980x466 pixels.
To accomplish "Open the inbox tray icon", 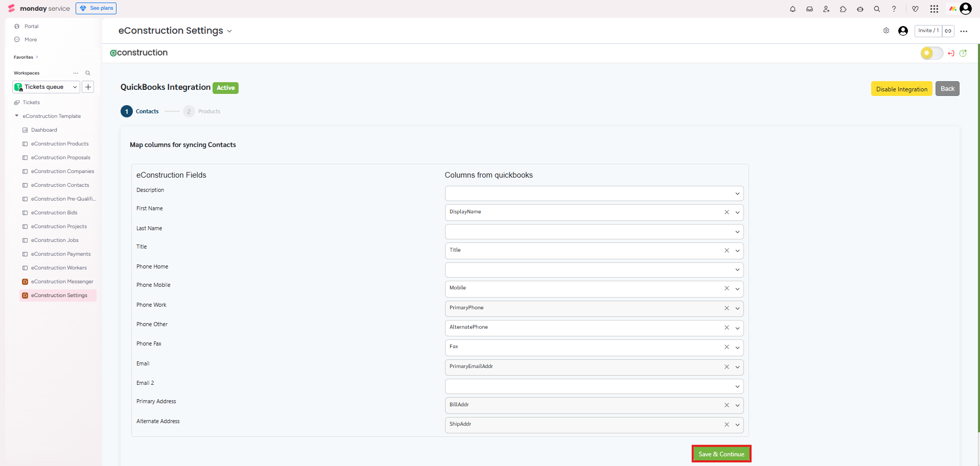I will 809,9.
